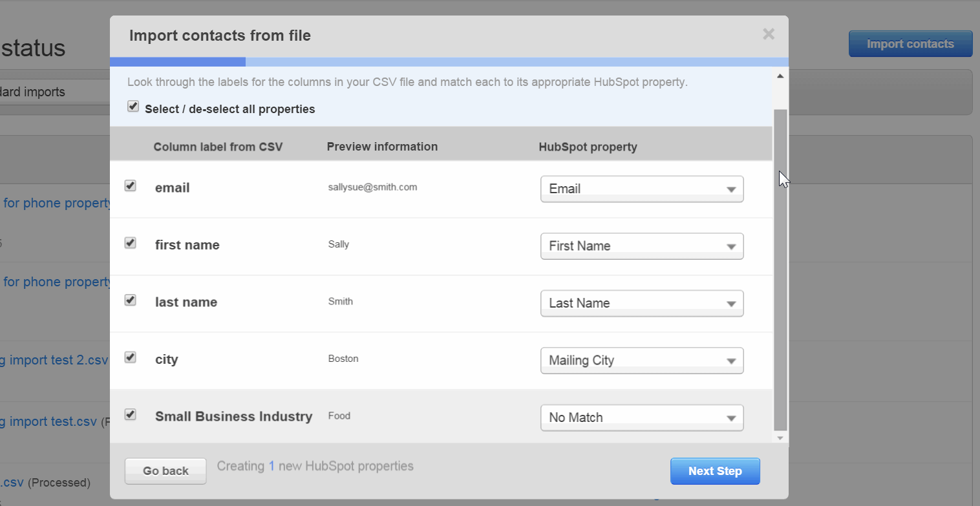Open import test 2.csv link in background

click(54, 361)
